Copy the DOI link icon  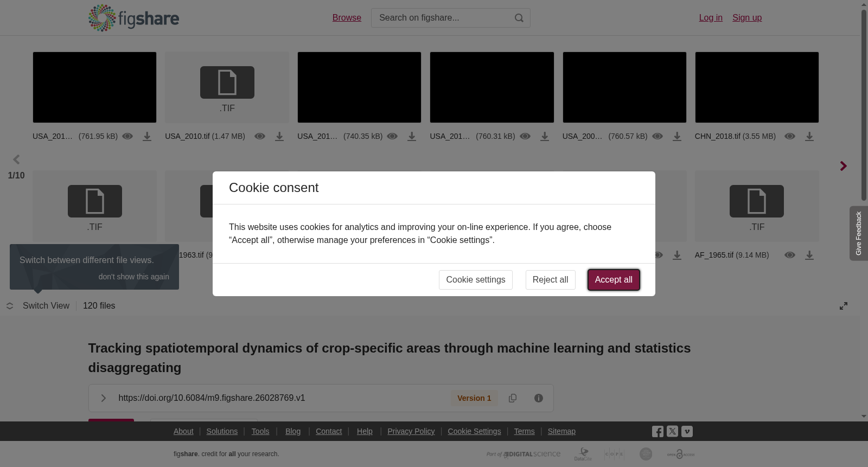coord(513,398)
